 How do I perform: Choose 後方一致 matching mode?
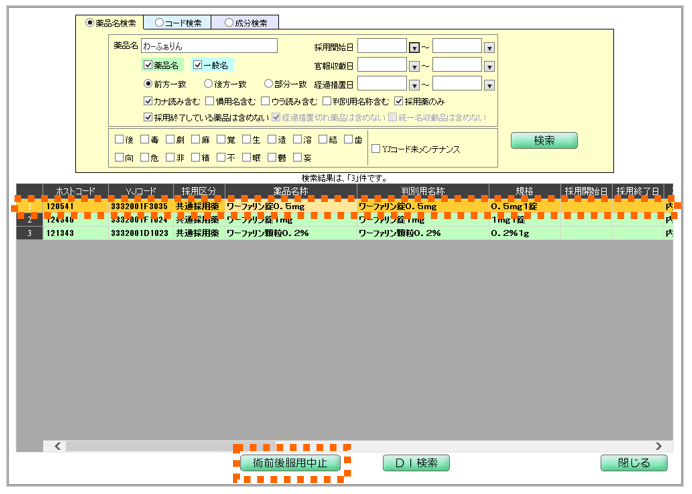(x=208, y=84)
